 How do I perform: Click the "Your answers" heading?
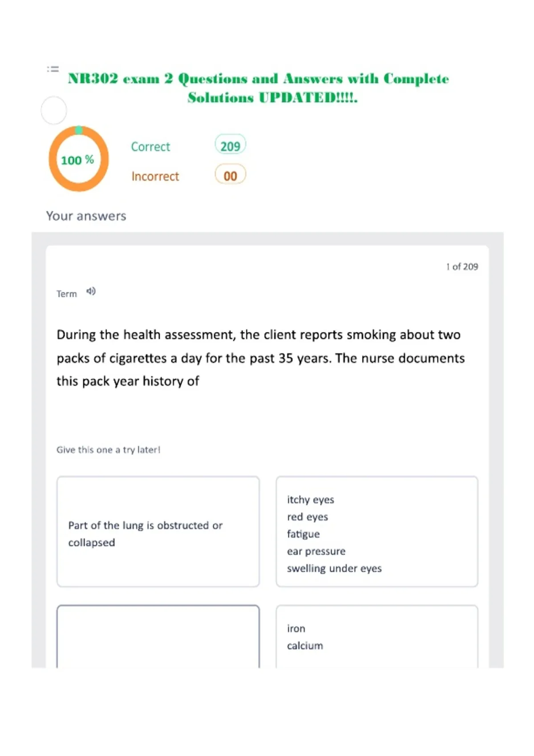click(x=86, y=216)
